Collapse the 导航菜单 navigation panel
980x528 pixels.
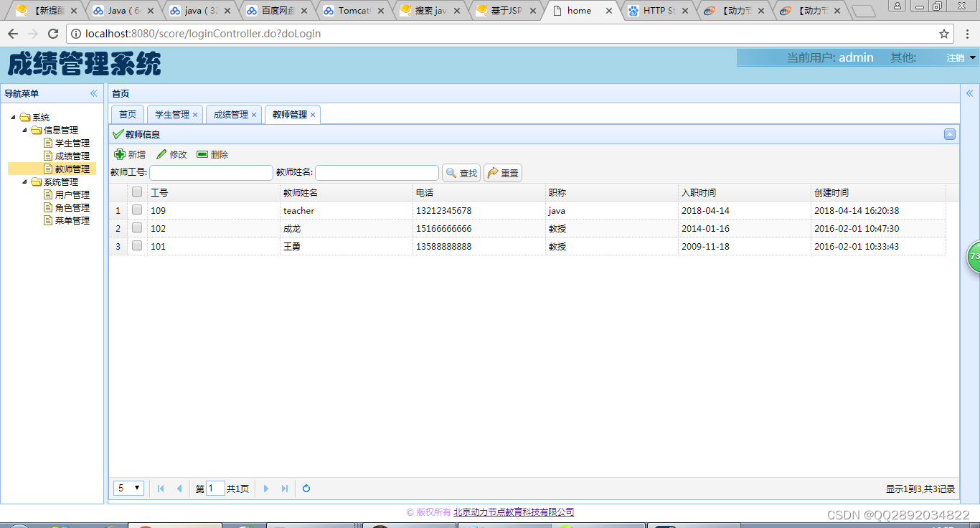[93, 93]
